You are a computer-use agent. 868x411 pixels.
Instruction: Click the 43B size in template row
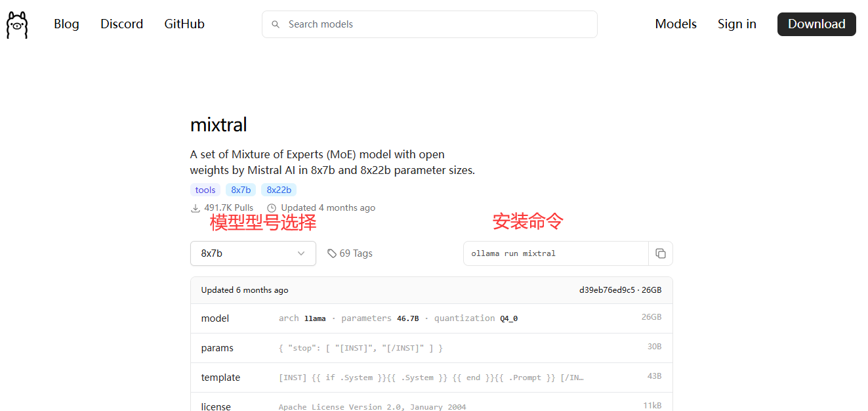[x=654, y=376]
